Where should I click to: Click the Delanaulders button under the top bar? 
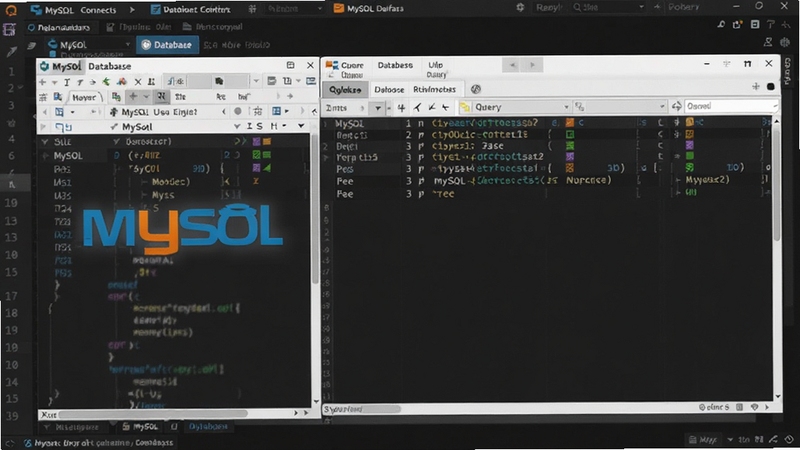pos(59,27)
